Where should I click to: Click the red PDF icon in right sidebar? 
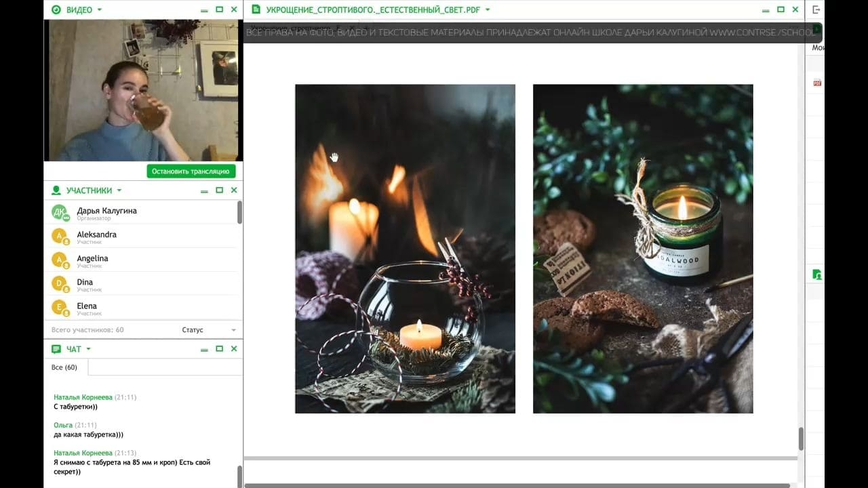coord(817,83)
